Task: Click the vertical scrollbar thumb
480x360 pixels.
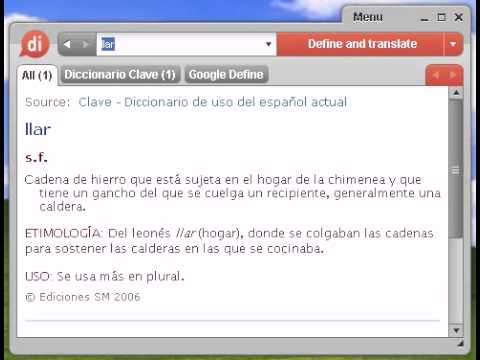Action: (x=456, y=170)
